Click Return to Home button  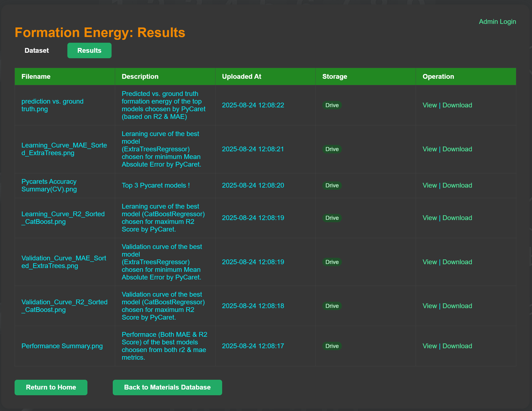coord(51,387)
